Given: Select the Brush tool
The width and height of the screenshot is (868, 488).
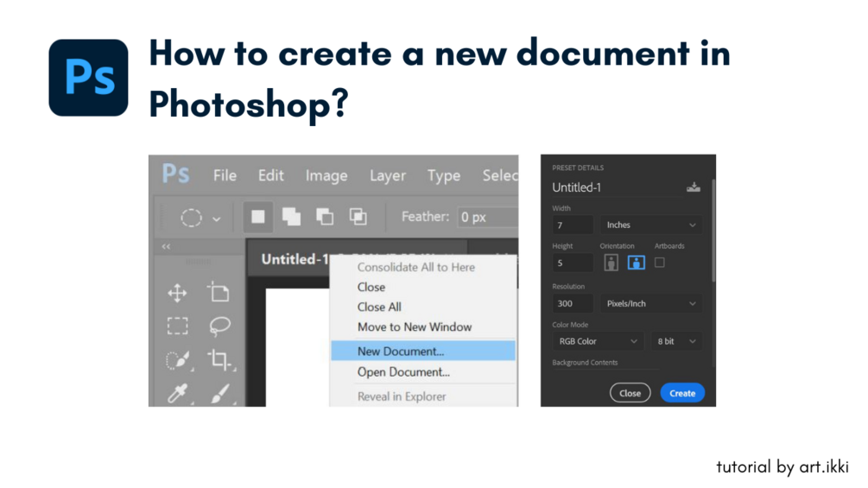Looking at the screenshot, I should pos(219,393).
